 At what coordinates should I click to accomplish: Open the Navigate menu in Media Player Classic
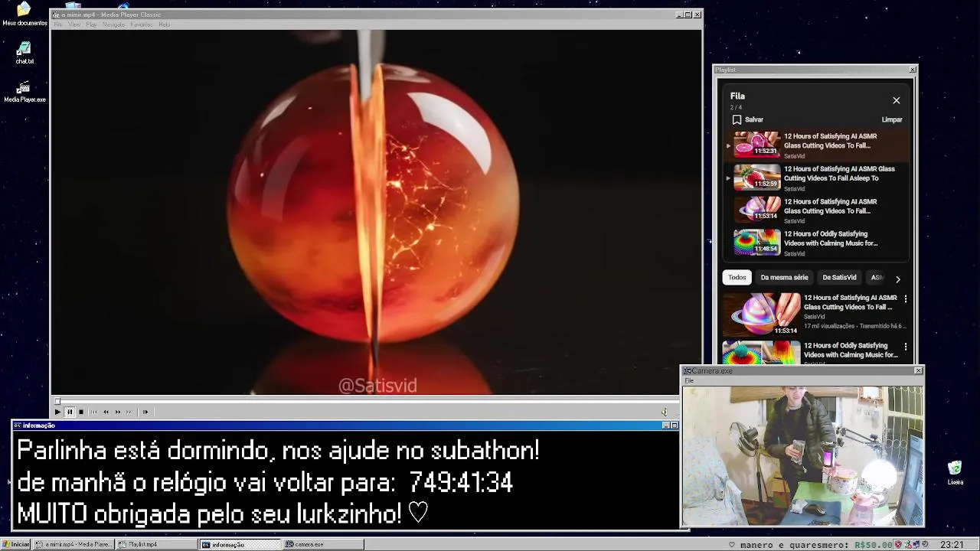[x=113, y=24]
